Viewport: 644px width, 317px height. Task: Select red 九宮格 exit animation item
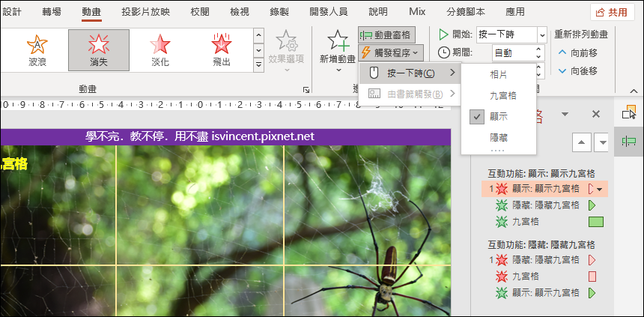(x=544, y=277)
